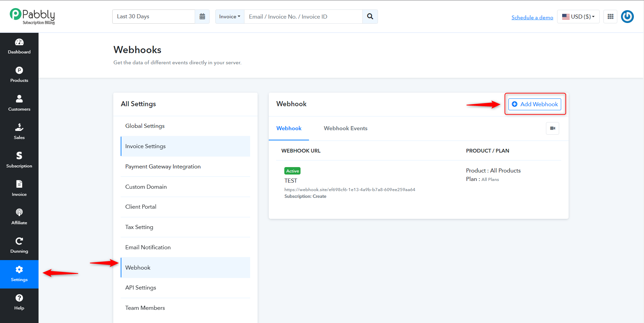Open the Help sidebar icon

click(x=19, y=298)
